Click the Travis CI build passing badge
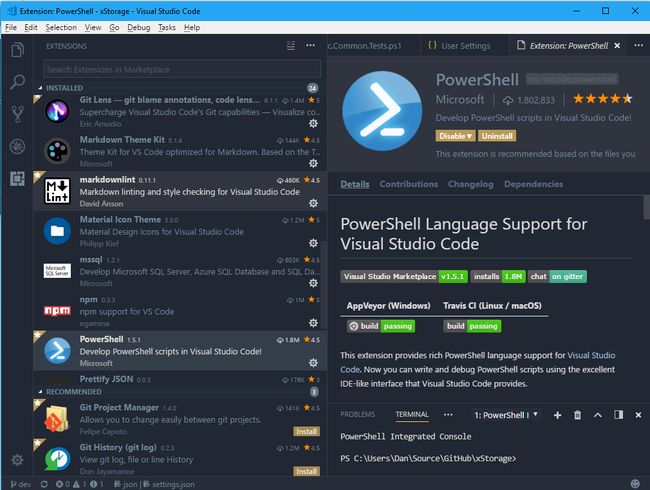Image resolution: width=650 pixels, height=490 pixels. 472,326
